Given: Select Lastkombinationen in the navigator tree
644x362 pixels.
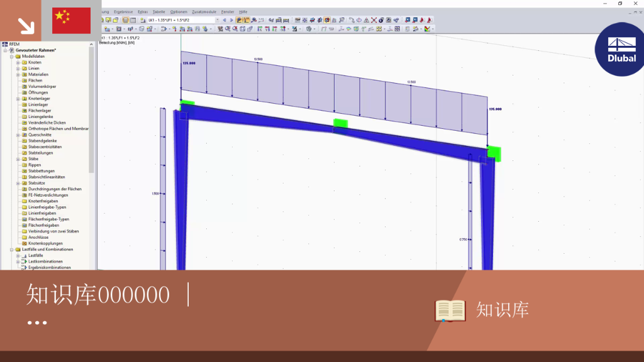Looking at the screenshot, I should [x=45, y=261].
